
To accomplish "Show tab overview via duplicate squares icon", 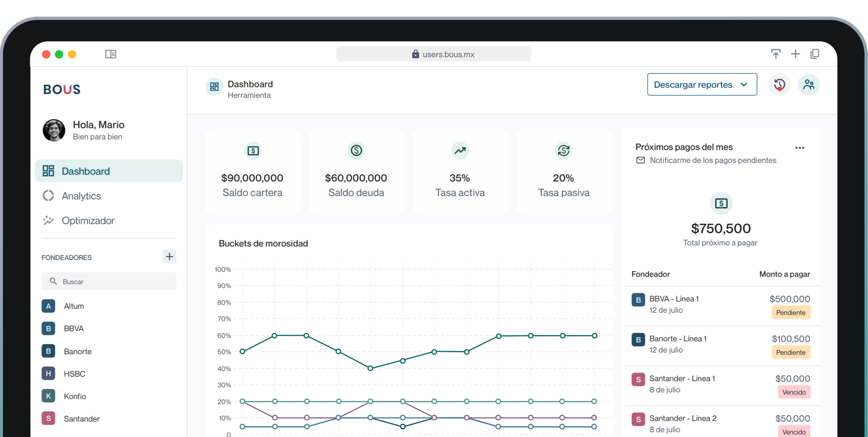I will click(x=815, y=54).
